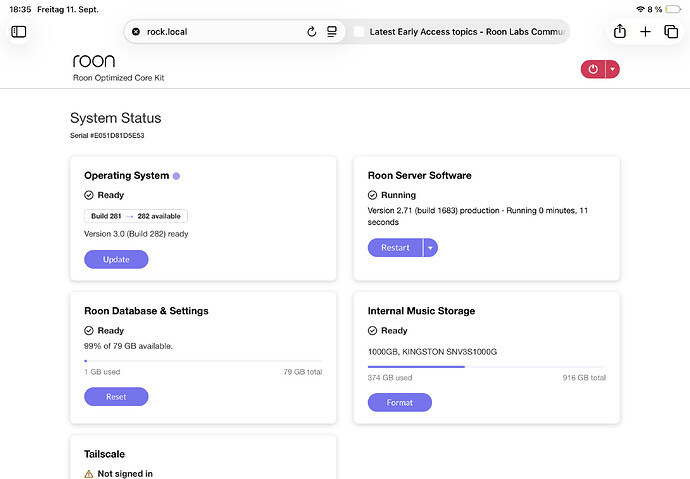This screenshot has height=479, width=690.
Task: Click the "99% of 79 GB available." text
Action: point(128,346)
